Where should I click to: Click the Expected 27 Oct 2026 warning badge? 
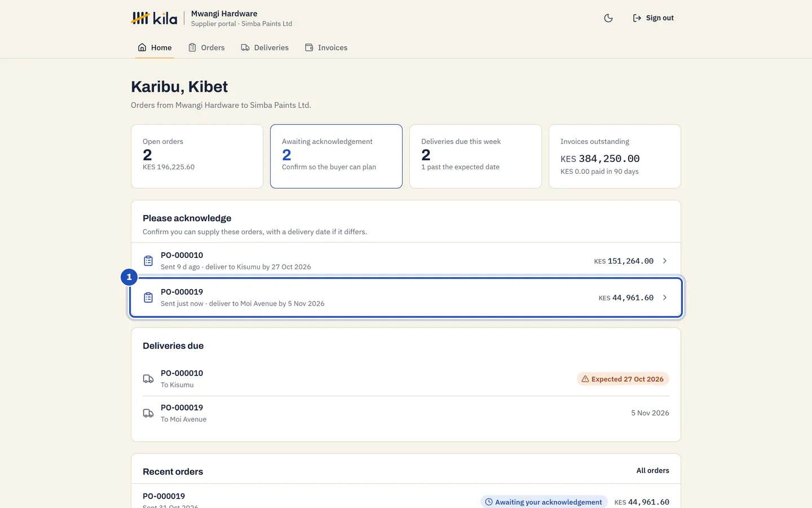point(623,379)
